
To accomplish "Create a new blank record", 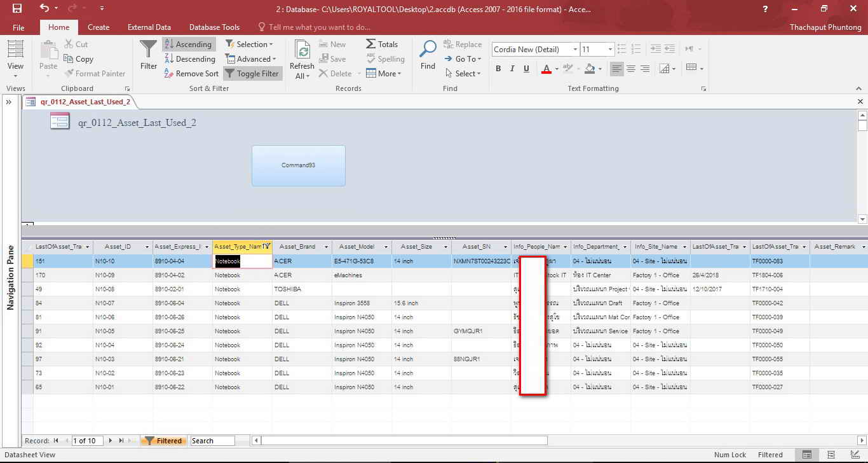I will pos(132,441).
